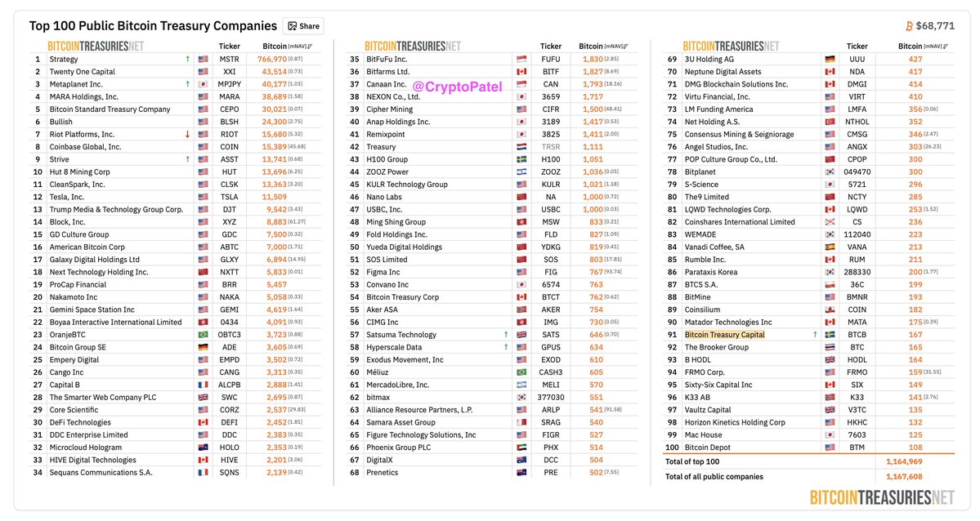Click the Canada flag beside DEFI
This screenshot has height=521, width=980.
coord(204,422)
